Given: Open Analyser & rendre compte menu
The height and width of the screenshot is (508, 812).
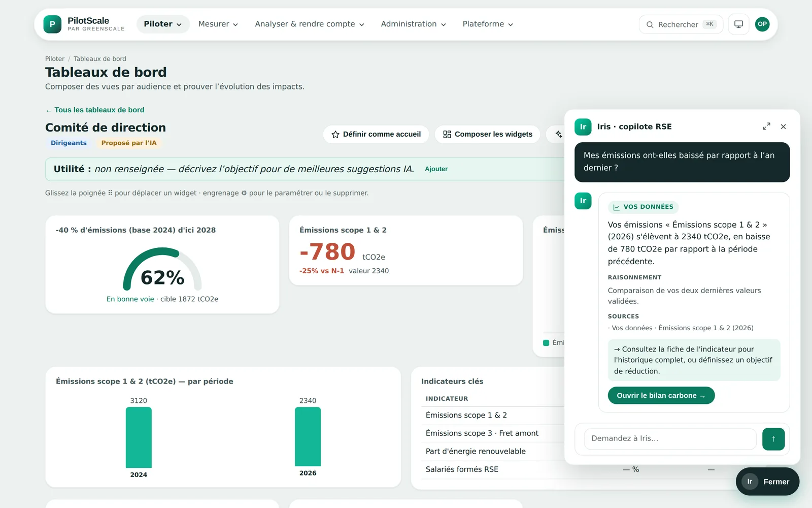Looking at the screenshot, I should [x=310, y=24].
